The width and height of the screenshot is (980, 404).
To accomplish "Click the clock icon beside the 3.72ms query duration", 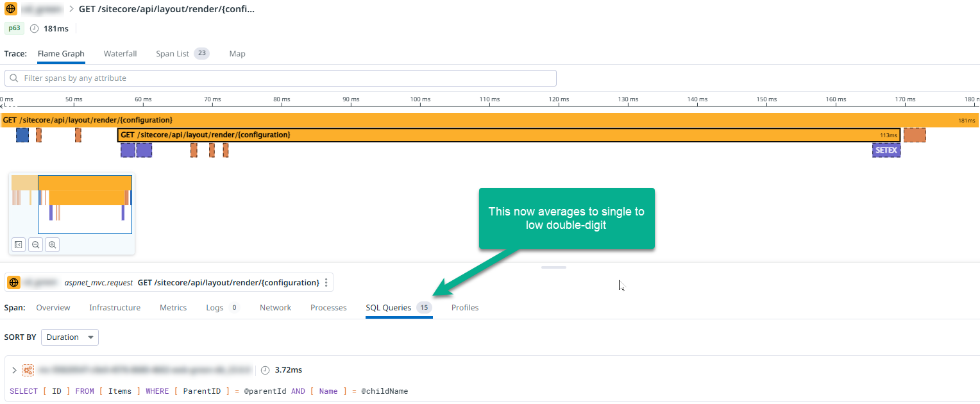I will pos(265,370).
